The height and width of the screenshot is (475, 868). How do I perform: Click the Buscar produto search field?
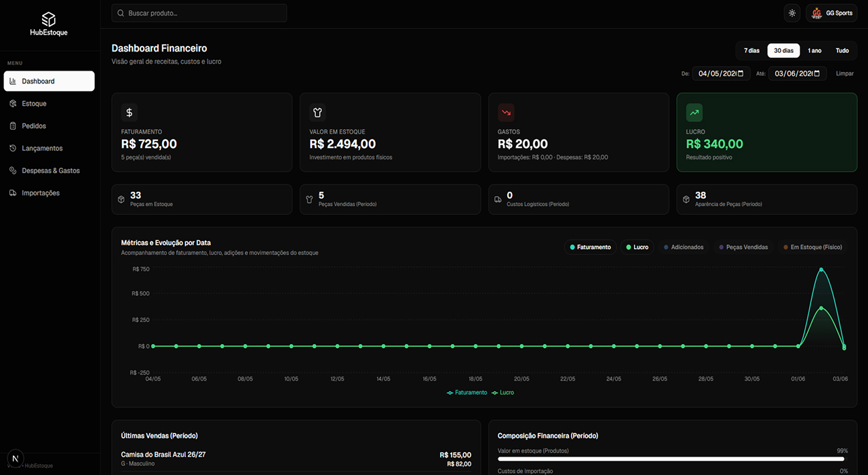199,14
